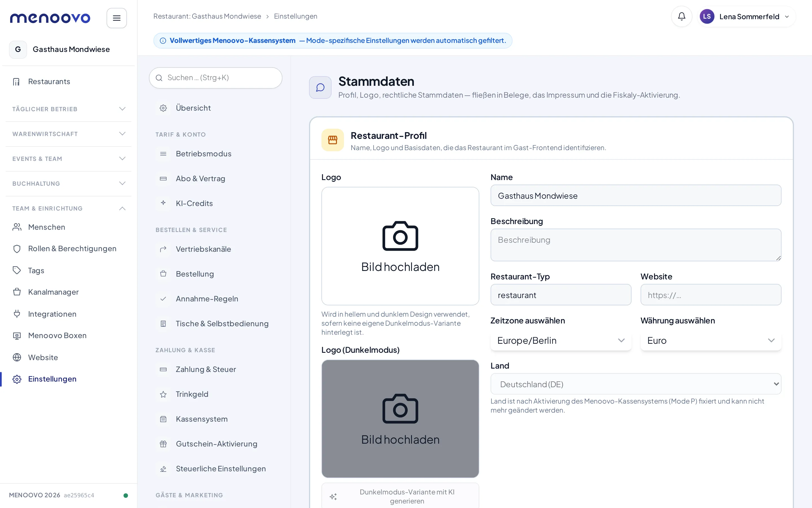Viewport: 812px width, 508px height.
Task: Open Kassensystem settings
Action: [216, 419]
